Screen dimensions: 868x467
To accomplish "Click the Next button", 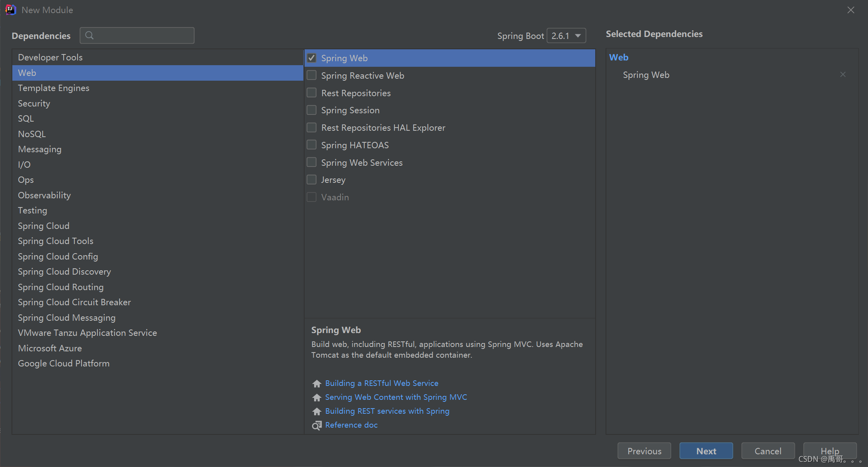I will tap(706, 451).
